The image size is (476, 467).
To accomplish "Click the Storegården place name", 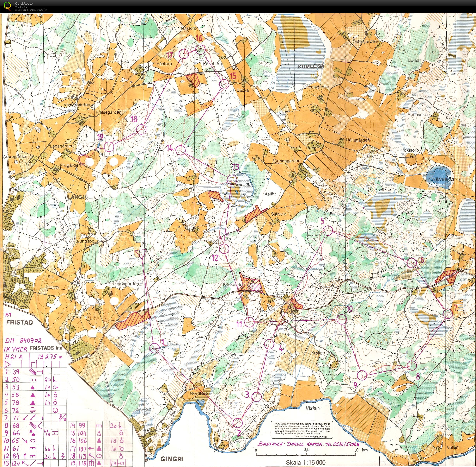I will pos(15,157).
